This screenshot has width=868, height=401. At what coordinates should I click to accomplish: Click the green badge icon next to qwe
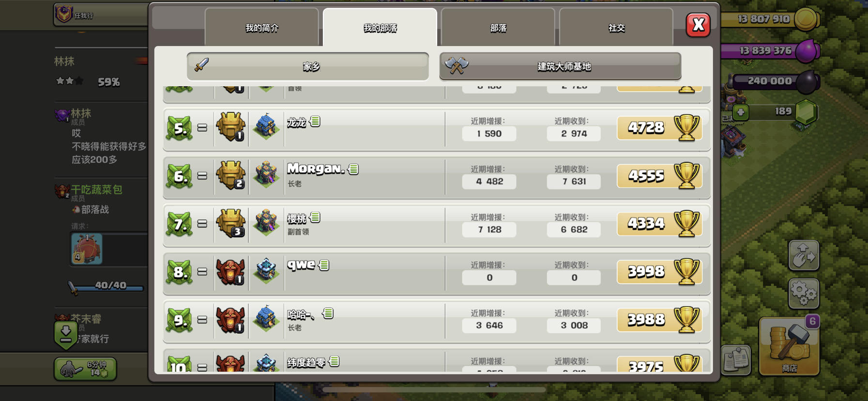pos(324,265)
